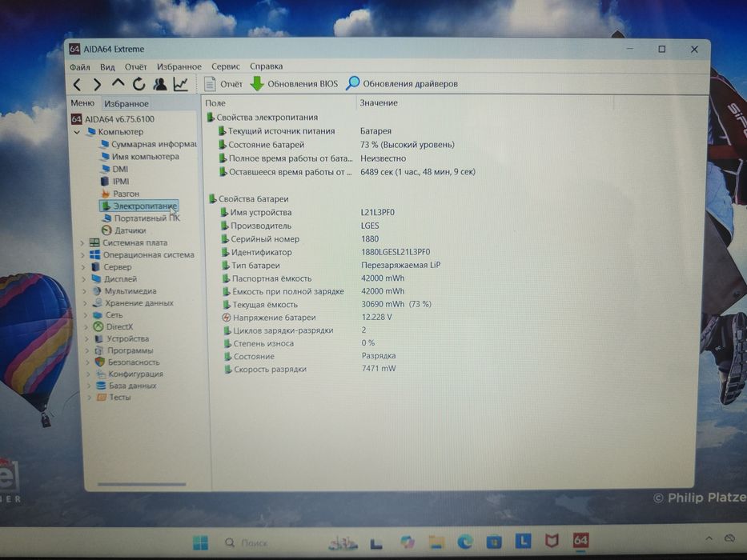Viewport: 747px width, 560px height.
Task: Select AIDA64 v6.75.6100 root tree item
Action: (x=113, y=119)
